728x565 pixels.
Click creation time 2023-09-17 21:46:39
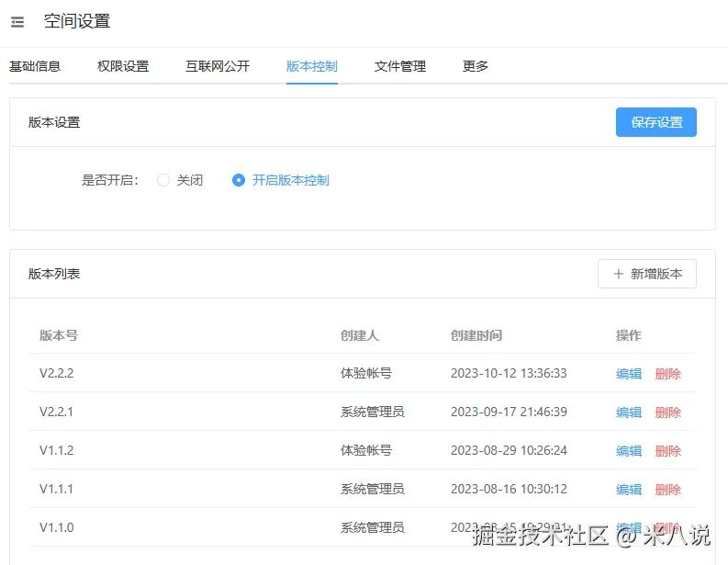(509, 412)
